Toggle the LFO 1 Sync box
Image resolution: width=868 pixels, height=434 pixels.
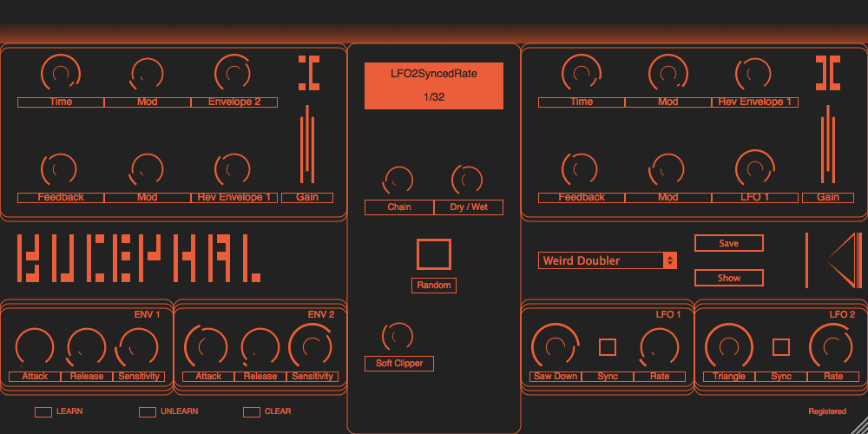[608, 347]
